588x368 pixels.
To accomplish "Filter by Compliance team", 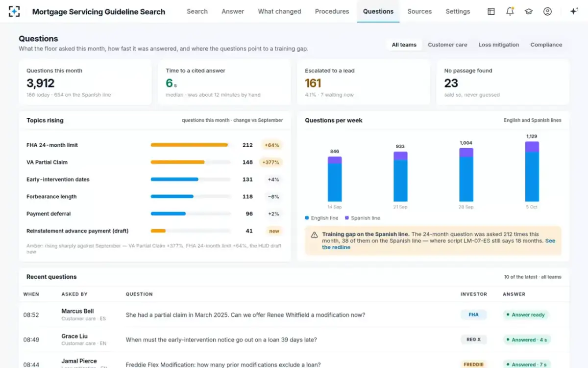I will pos(546,45).
